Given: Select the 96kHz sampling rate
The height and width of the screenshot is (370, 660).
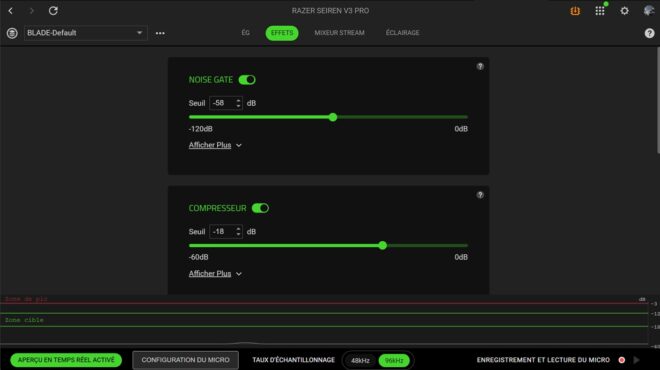Looking at the screenshot, I should (x=394, y=360).
